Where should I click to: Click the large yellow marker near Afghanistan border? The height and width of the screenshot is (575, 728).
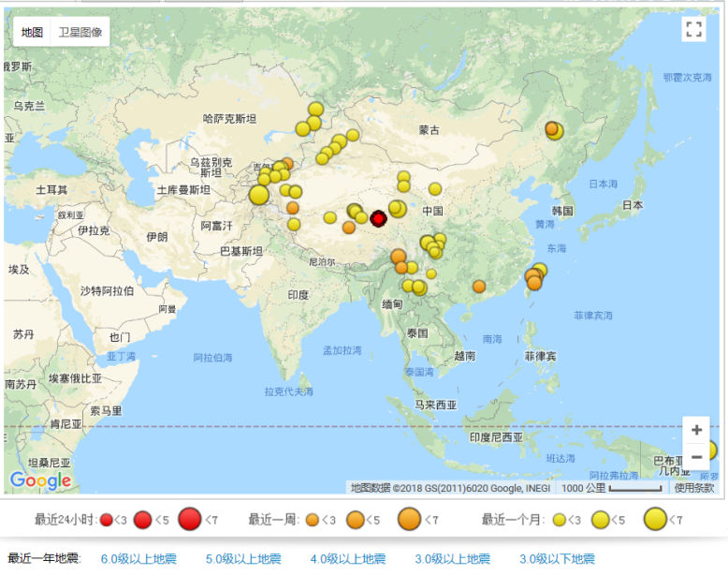click(258, 195)
